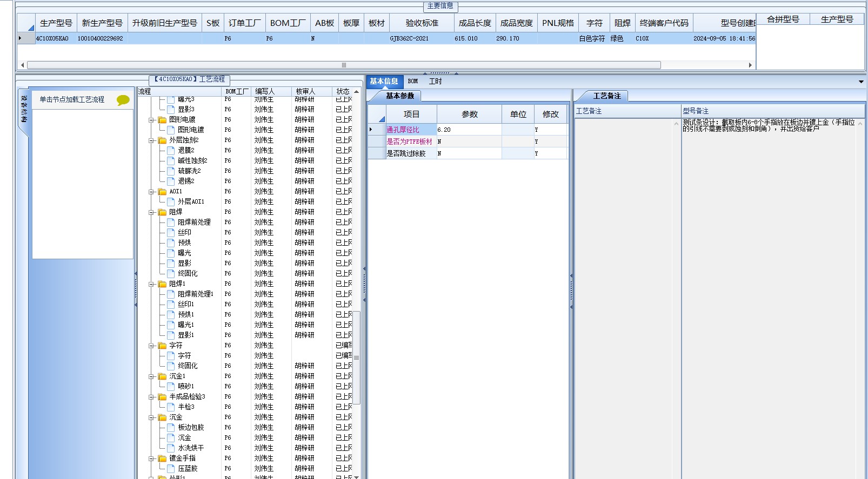Click the horizontal scrollbar of the main grid
The image size is (868, 479).
[x=344, y=65]
